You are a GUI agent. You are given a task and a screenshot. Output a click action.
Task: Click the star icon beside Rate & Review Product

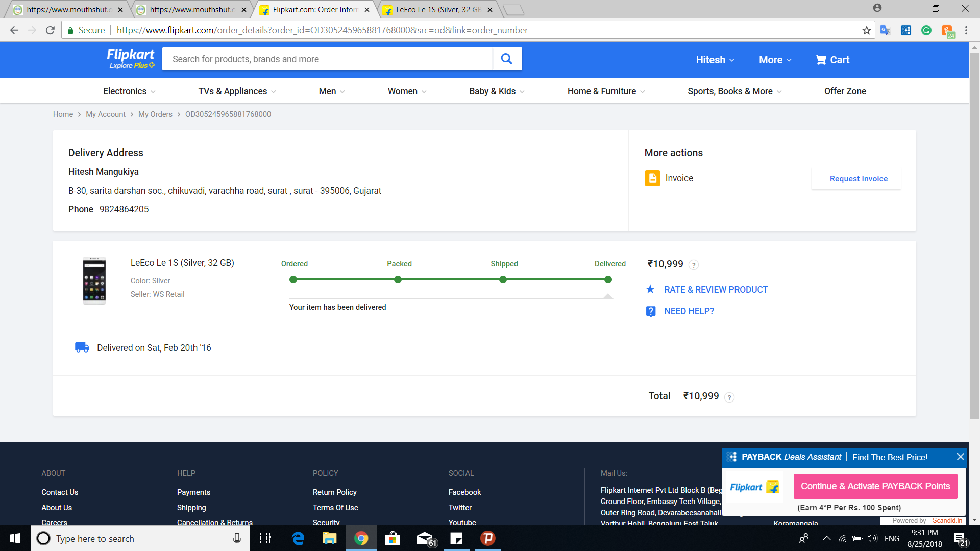tap(650, 289)
